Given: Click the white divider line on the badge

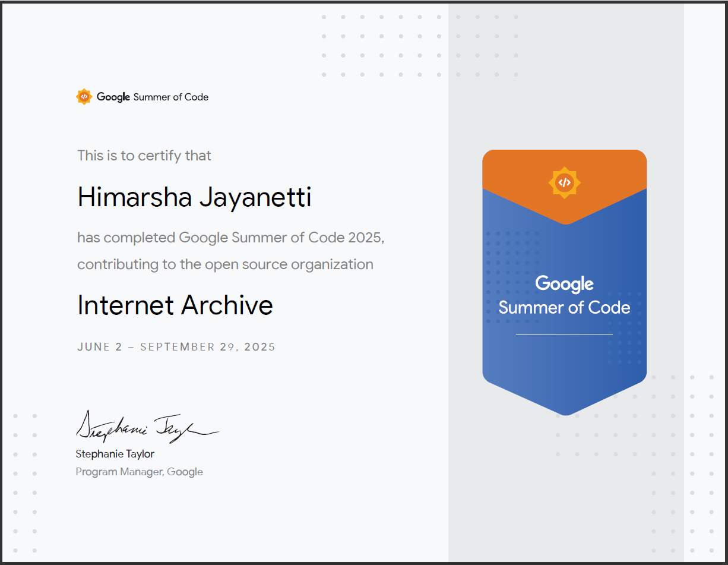Looking at the screenshot, I should click(564, 334).
